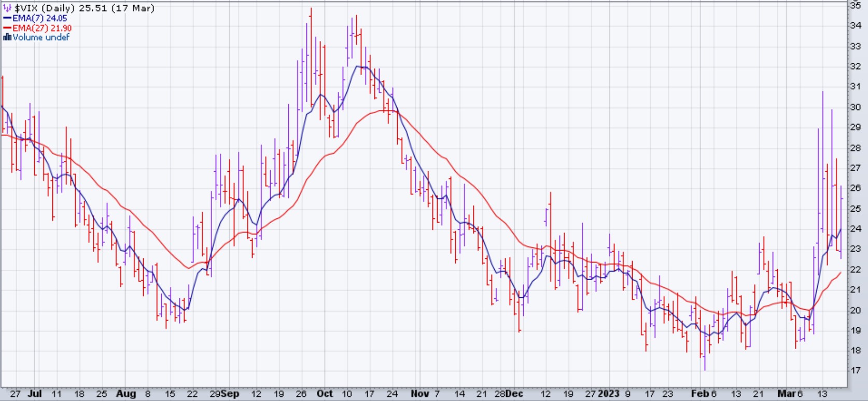Select the EMA(27) 21.90 legend label
This screenshot has height=401, width=868.
tap(42, 28)
